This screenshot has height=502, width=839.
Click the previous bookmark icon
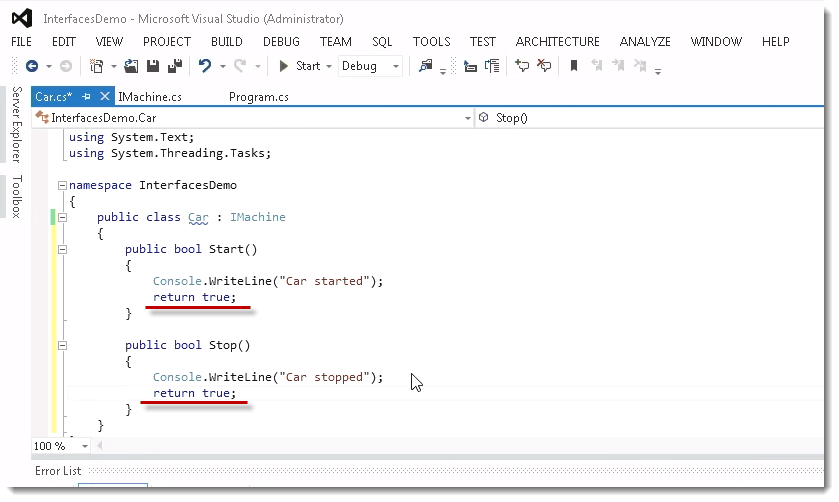597,66
